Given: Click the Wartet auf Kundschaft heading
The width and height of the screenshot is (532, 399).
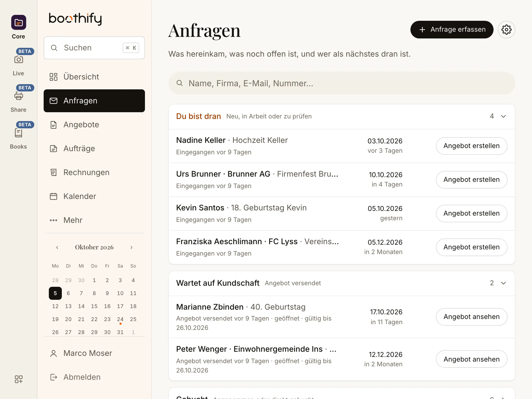Looking at the screenshot, I should (x=218, y=283).
